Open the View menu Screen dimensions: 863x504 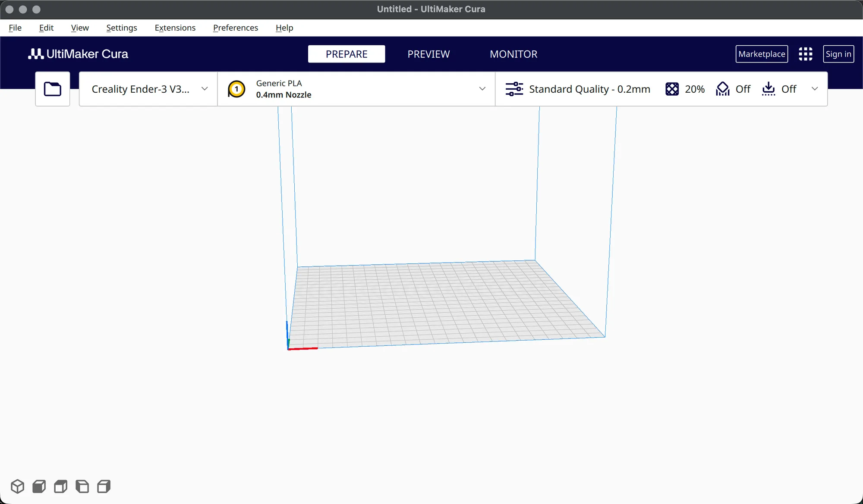(80, 28)
